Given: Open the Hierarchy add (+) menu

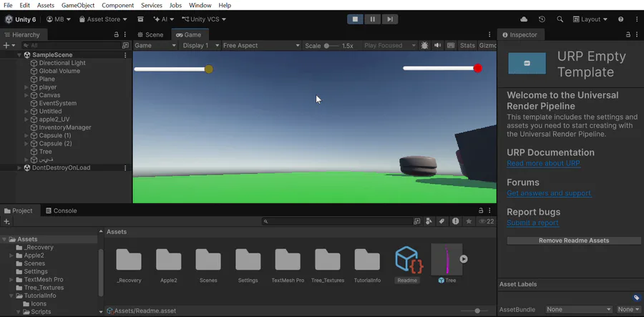Looking at the screenshot, I should pos(9,46).
